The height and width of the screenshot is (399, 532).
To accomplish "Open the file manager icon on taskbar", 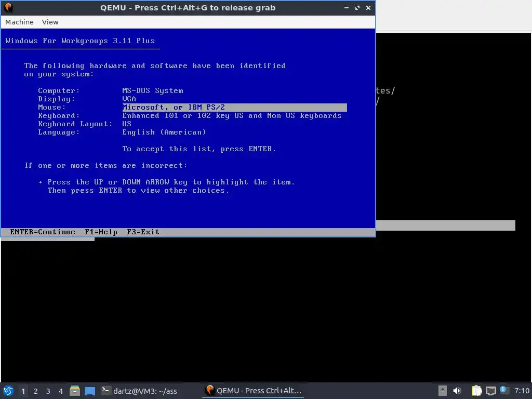I will pos(75,391).
